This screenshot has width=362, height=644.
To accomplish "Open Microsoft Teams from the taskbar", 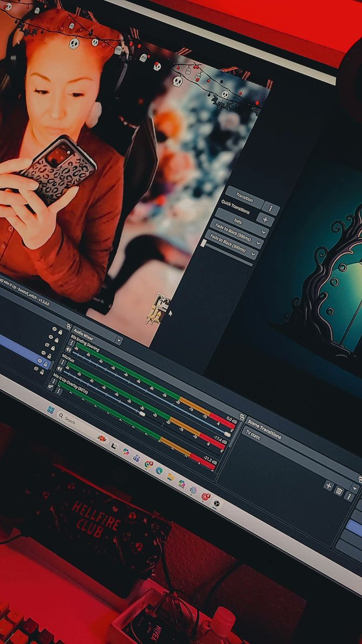I will tap(136, 458).
